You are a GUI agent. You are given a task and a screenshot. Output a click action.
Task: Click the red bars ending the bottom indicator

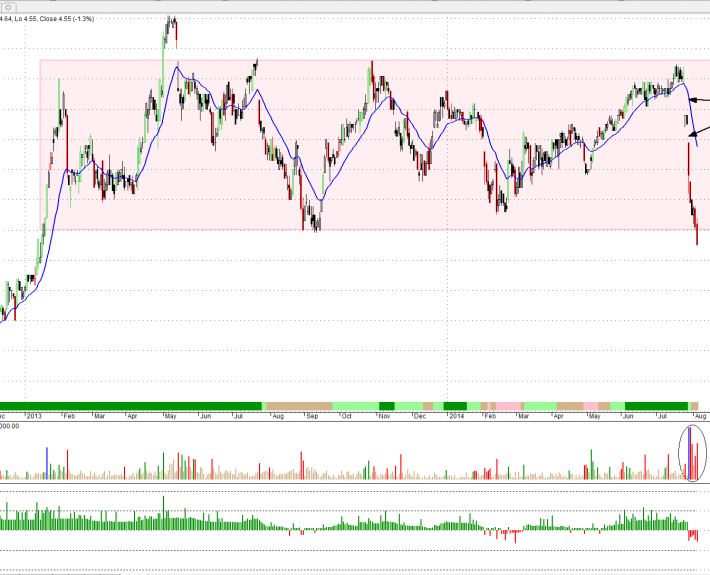coord(693,536)
